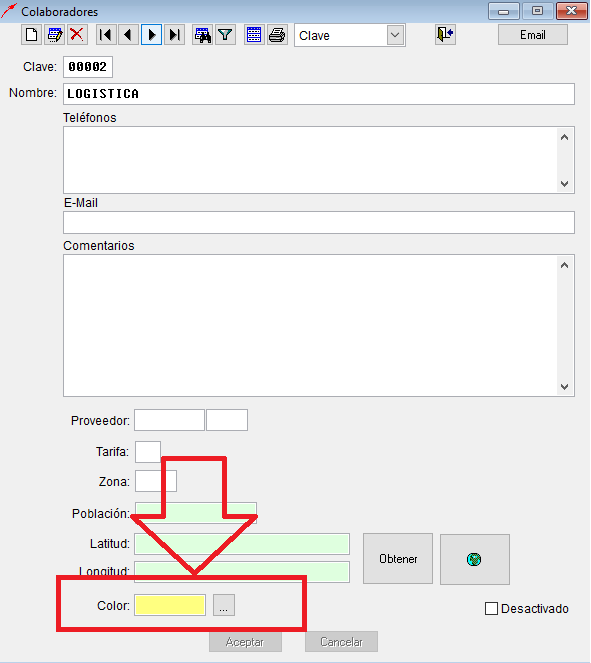
Task: Click the red X delete record icon
Action: click(x=77, y=35)
